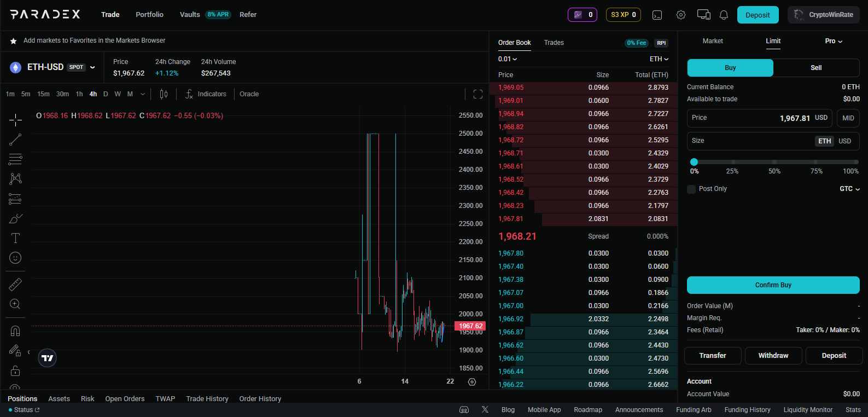Image resolution: width=868 pixels, height=417 pixels.
Task: Open the settings gear icon
Action: point(681,15)
